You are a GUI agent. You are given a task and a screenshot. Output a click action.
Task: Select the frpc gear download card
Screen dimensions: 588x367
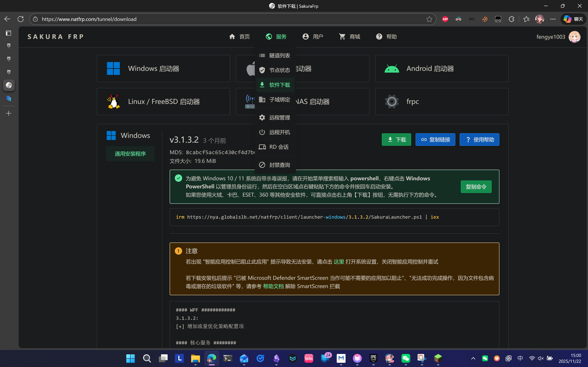click(442, 102)
